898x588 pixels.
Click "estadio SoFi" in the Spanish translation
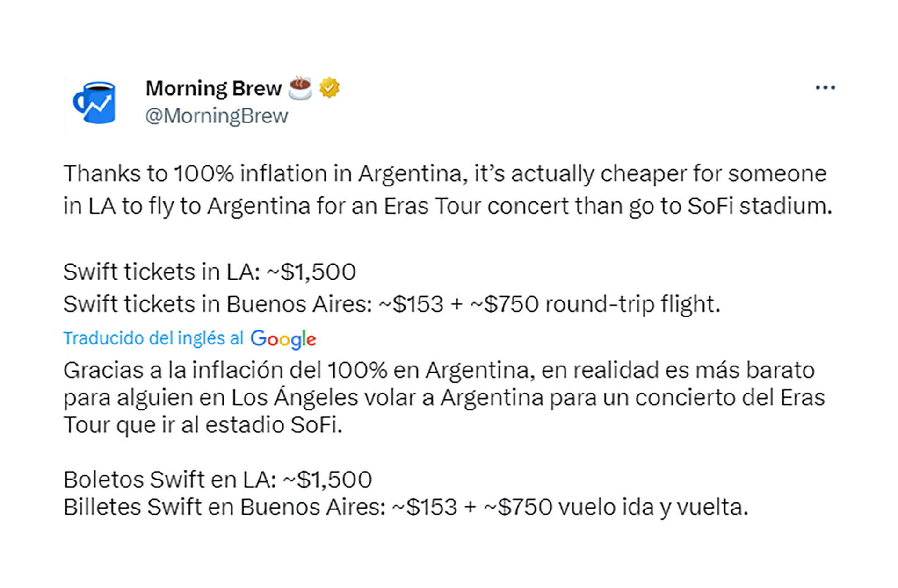pyautogui.click(x=274, y=425)
